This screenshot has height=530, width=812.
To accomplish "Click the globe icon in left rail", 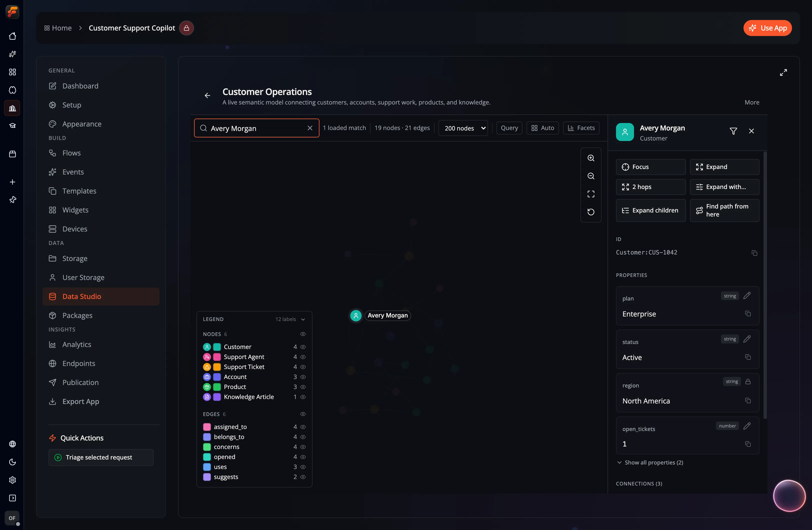I will 12,444.
